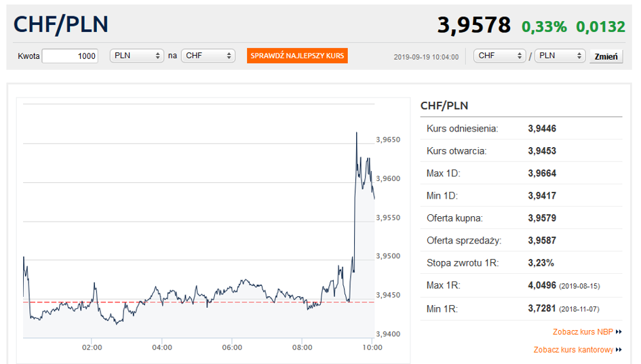Click the Max 1R value 4,0496
This screenshot has height=364, width=641.
tap(542, 285)
